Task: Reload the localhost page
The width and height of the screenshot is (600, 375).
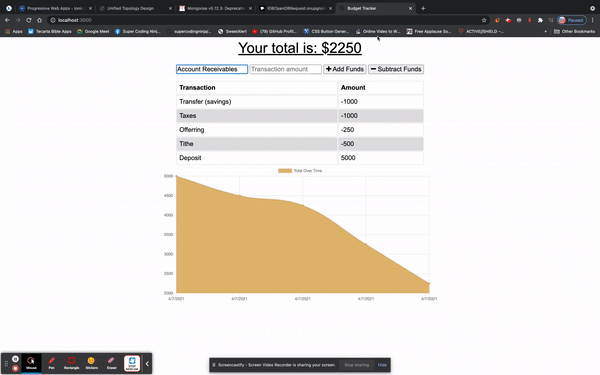Action: pos(29,20)
